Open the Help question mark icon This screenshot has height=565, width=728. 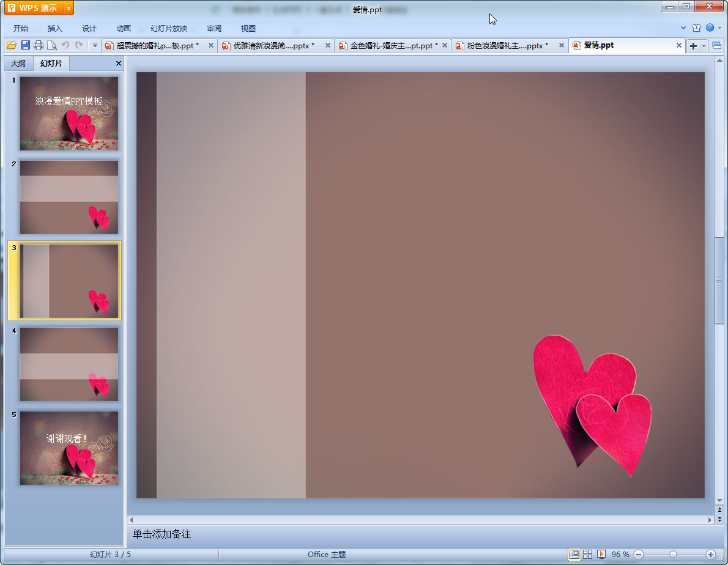click(710, 28)
